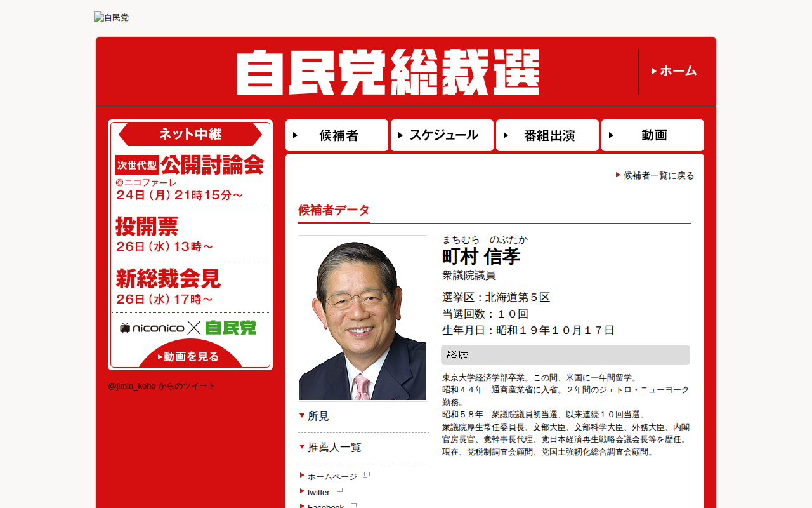812x508 pixels.
Task: Click the ネット中継 banner heading
Action: pos(190,135)
